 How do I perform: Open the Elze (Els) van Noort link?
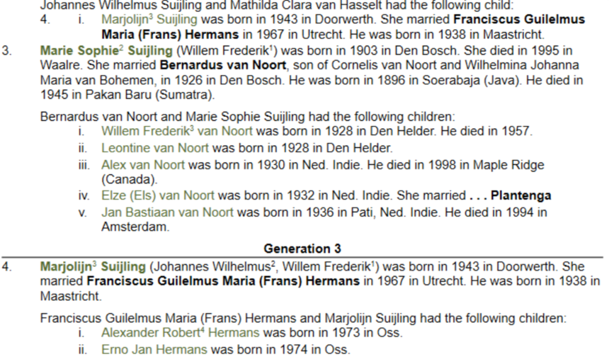(159, 196)
